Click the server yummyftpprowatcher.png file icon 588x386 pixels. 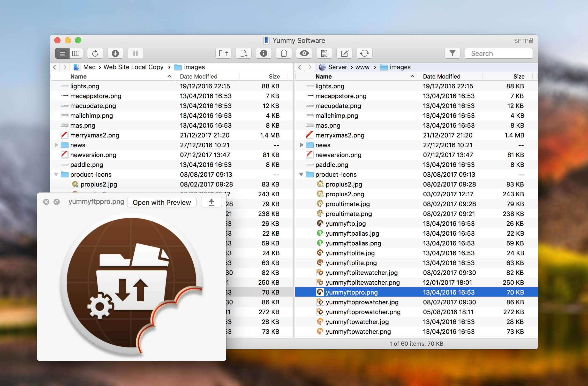[320, 312]
